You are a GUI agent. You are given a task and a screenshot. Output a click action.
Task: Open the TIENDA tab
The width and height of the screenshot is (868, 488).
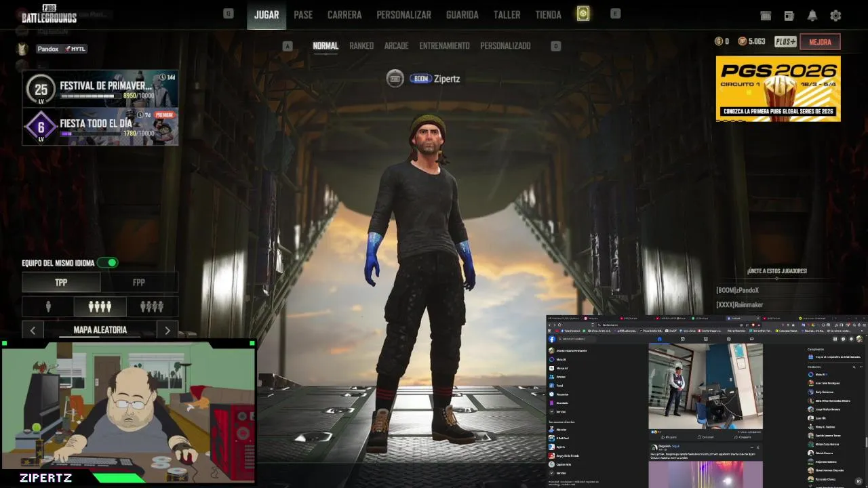[549, 15]
